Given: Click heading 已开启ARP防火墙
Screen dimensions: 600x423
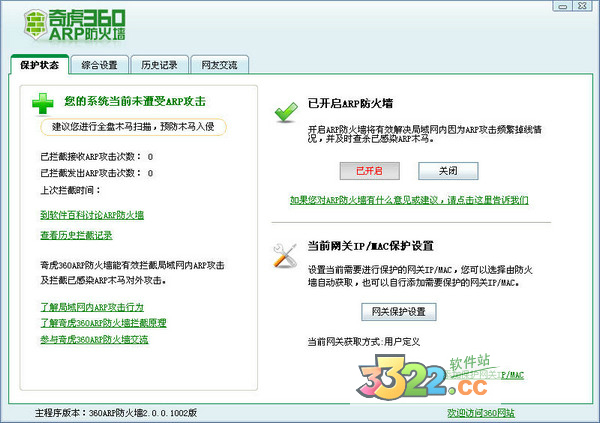Looking at the screenshot, I should [x=351, y=103].
